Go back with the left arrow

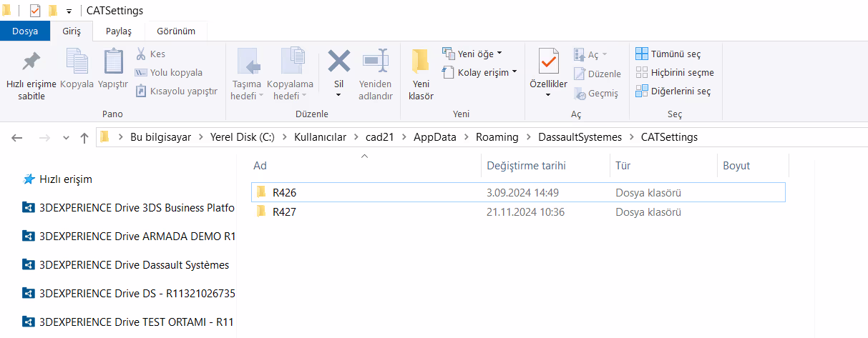17,137
